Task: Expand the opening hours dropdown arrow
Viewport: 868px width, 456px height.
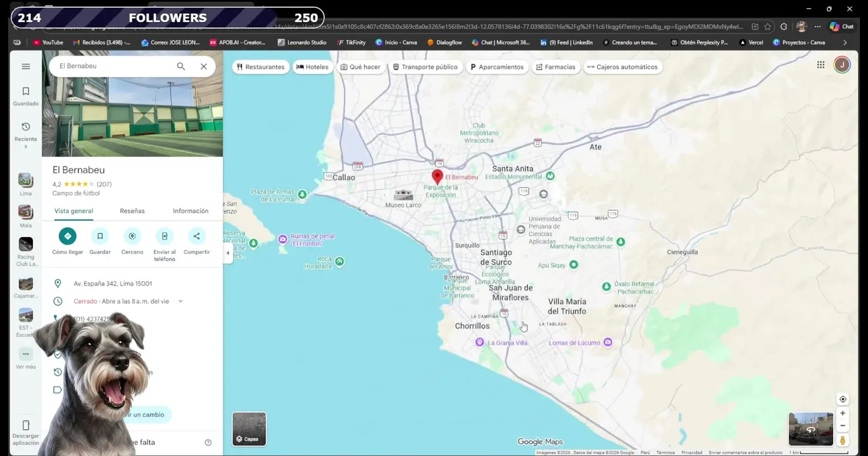Action: pos(180,301)
